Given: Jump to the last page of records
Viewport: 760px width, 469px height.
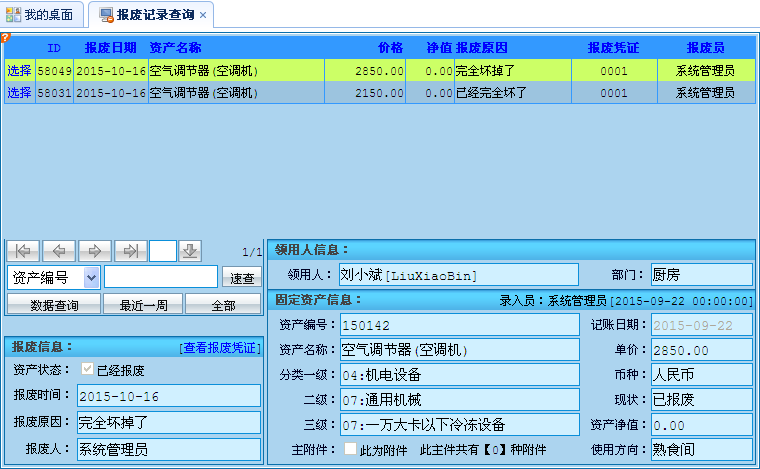Looking at the screenshot, I should click(130, 251).
